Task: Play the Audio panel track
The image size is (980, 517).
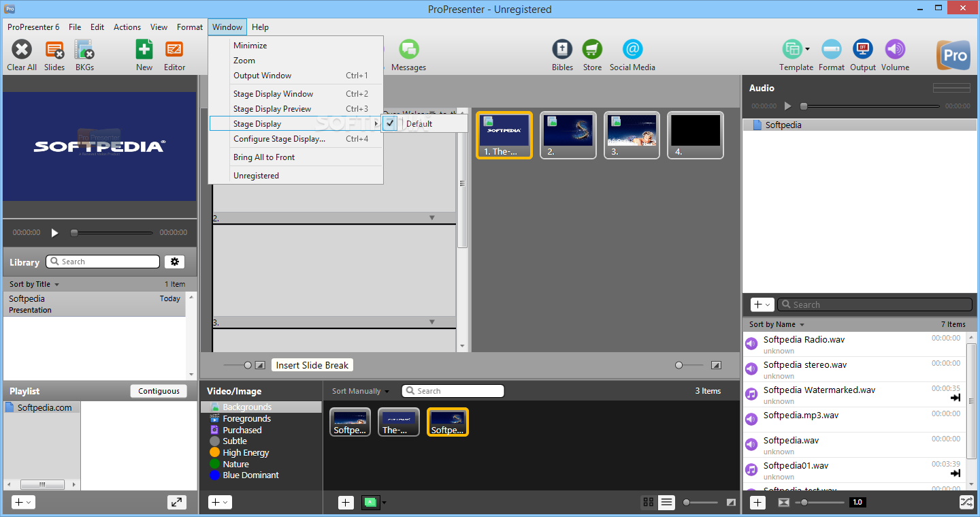Action: (x=787, y=106)
